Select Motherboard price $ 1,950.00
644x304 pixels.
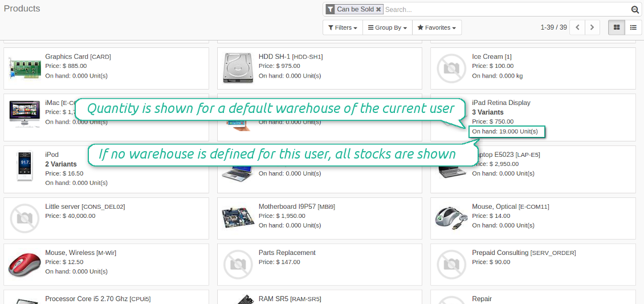point(282,216)
